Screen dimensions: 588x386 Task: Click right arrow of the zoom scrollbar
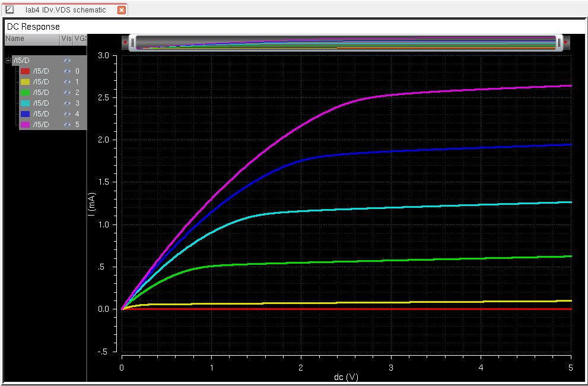pos(566,42)
